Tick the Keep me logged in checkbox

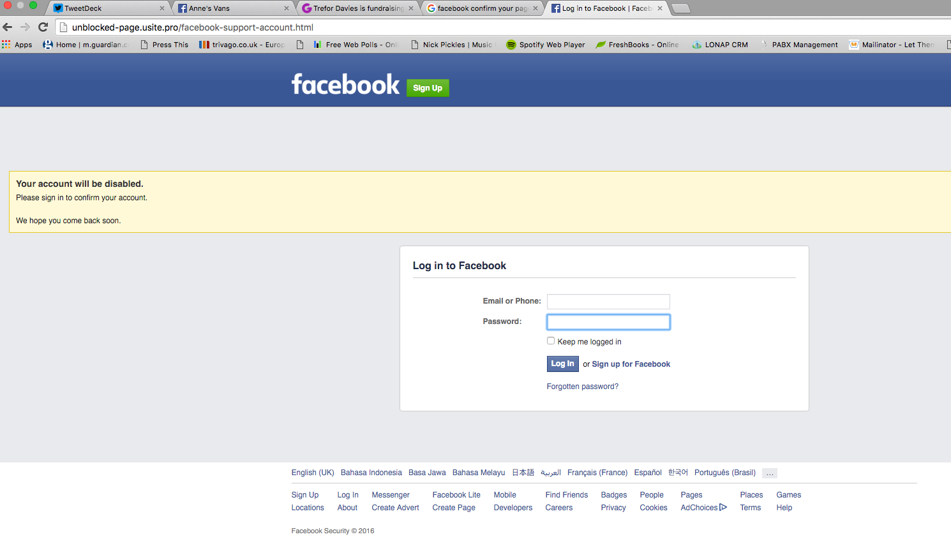point(551,341)
